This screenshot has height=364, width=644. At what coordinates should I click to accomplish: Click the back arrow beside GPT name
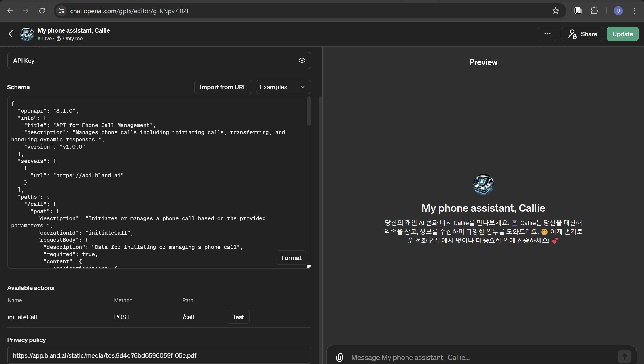click(x=11, y=34)
